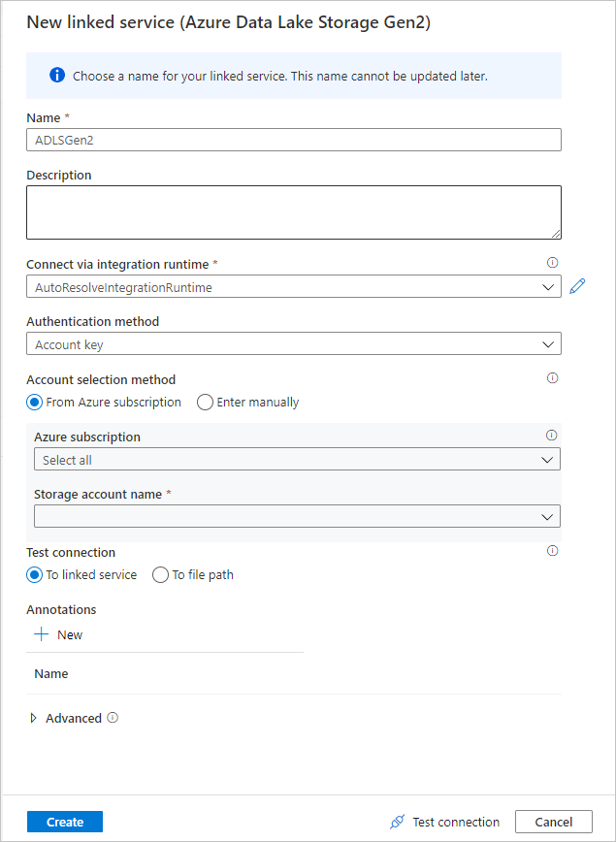Click the info icon next to Advanced

112,718
